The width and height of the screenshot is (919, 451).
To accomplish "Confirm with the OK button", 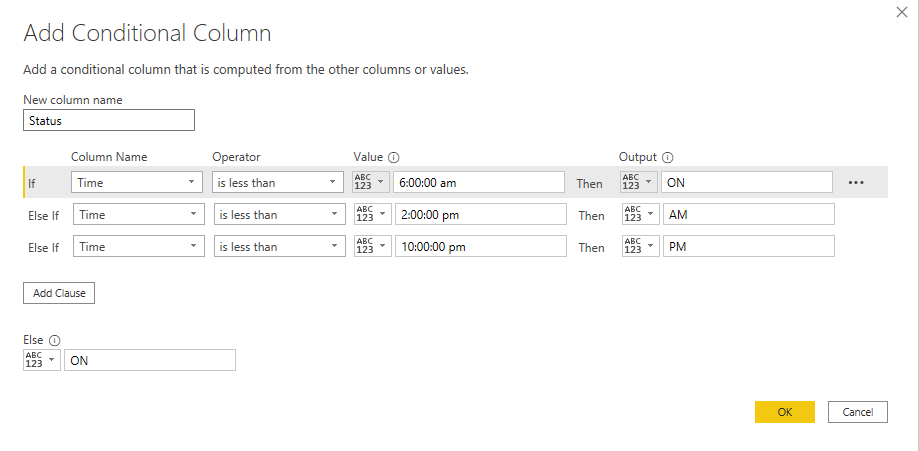I will 785,412.
